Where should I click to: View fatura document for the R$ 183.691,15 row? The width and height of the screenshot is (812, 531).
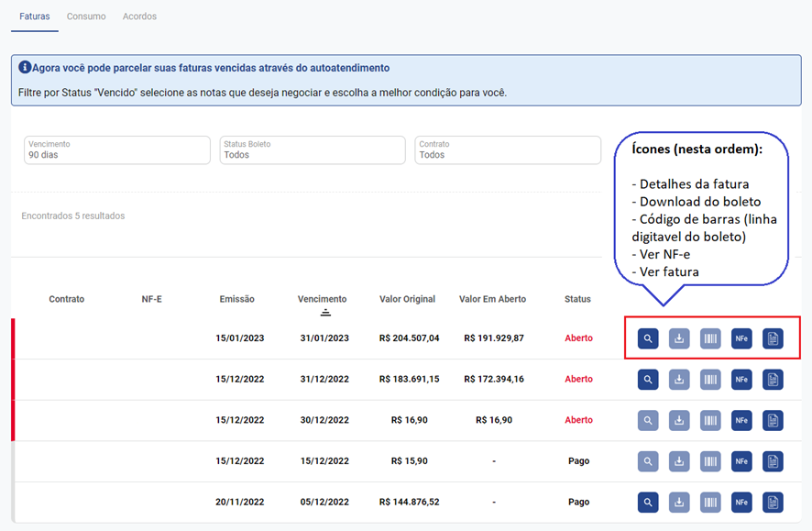coord(773,380)
